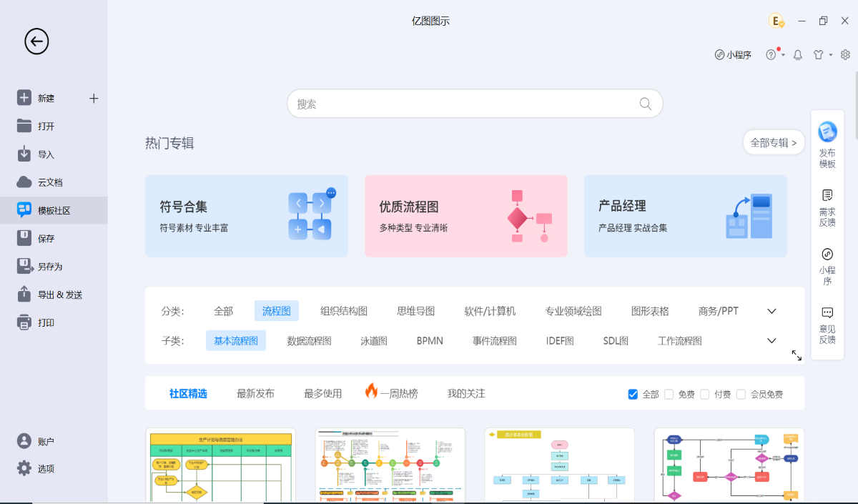The image size is (858, 504).
Task: Open the 意见反馈 chat icon
Action: pyautogui.click(x=827, y=312)
